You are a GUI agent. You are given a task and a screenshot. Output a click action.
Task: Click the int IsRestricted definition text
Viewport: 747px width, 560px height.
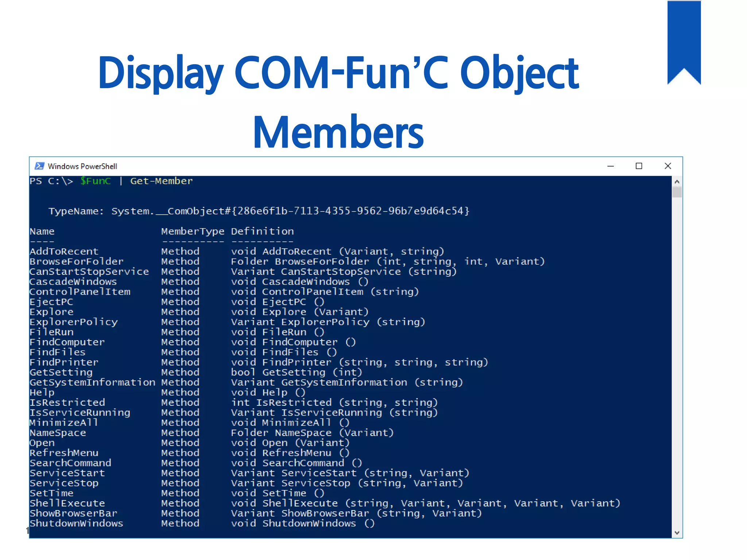point(334,403)
